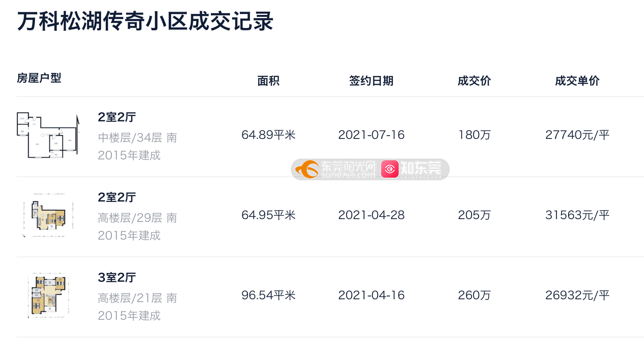644x345 pixels.
Task: Click the 成交单价 column header
Action: 577,81
